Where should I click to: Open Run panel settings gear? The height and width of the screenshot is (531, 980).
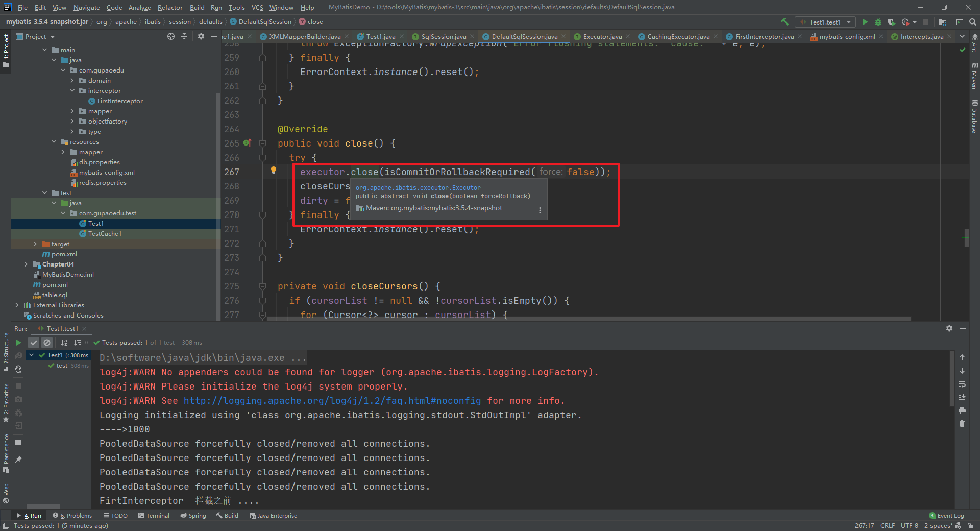click(x=949, y=328)
